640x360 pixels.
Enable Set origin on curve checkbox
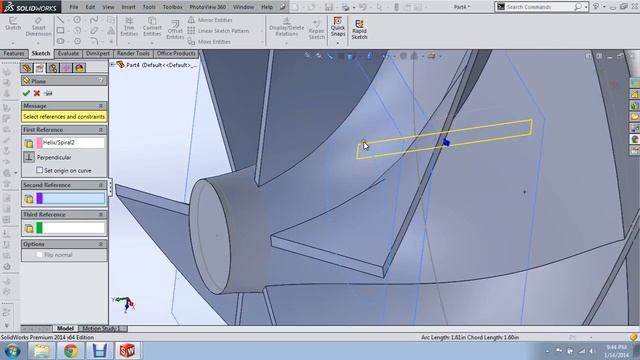pos(40,170)
